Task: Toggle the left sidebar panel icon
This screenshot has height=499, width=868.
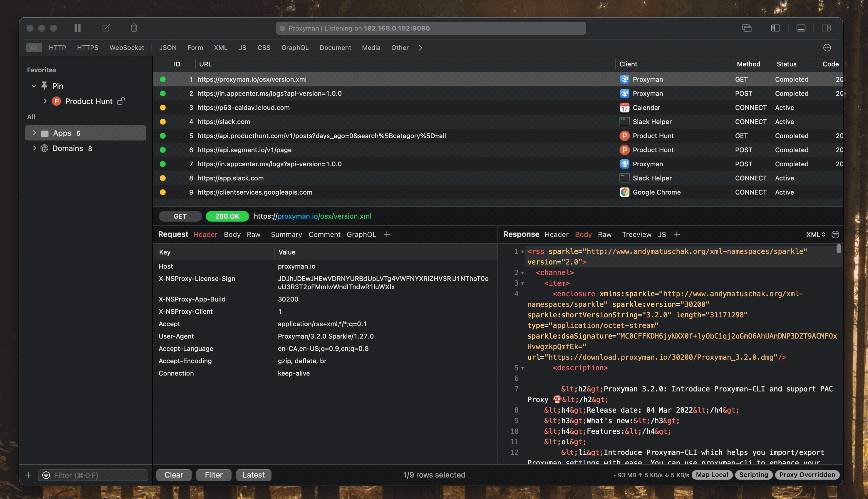Action: coord(775,28)
